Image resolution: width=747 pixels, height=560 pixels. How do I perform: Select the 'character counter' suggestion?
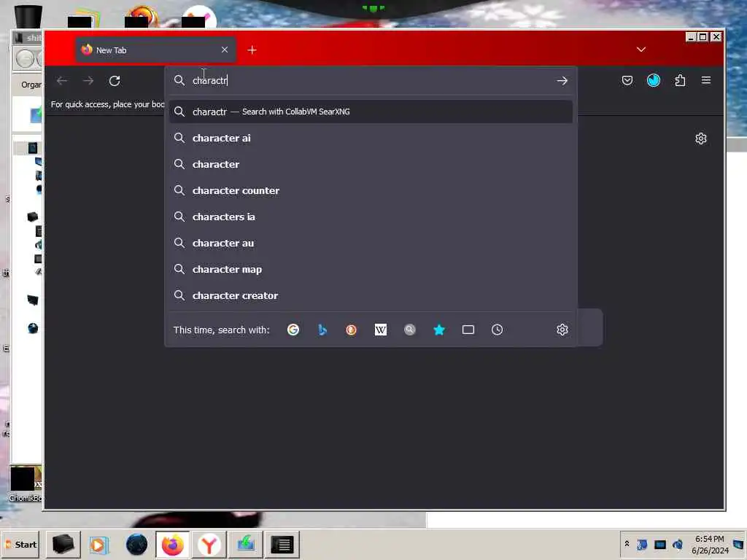pyautogui.click(x=371, y=190)
